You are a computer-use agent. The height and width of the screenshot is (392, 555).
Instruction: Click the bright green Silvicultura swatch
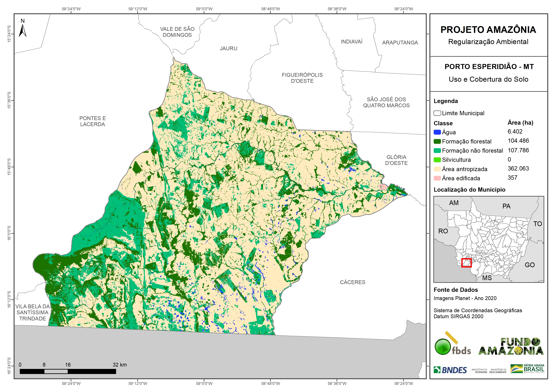pos(437,160)
